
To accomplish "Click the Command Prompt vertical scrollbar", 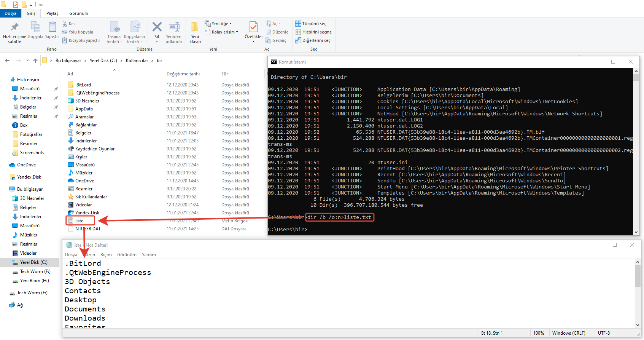I will click(636, 152).
